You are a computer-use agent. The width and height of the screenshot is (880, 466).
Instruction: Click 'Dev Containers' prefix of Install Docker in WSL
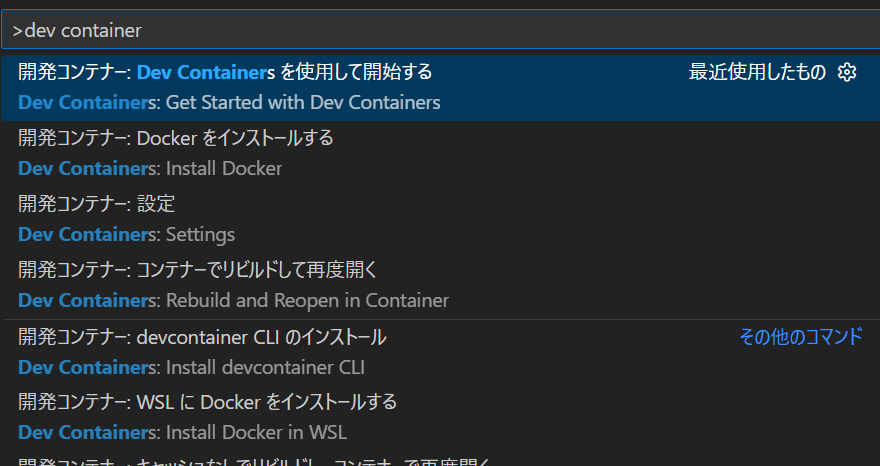(x=86, y=432)
